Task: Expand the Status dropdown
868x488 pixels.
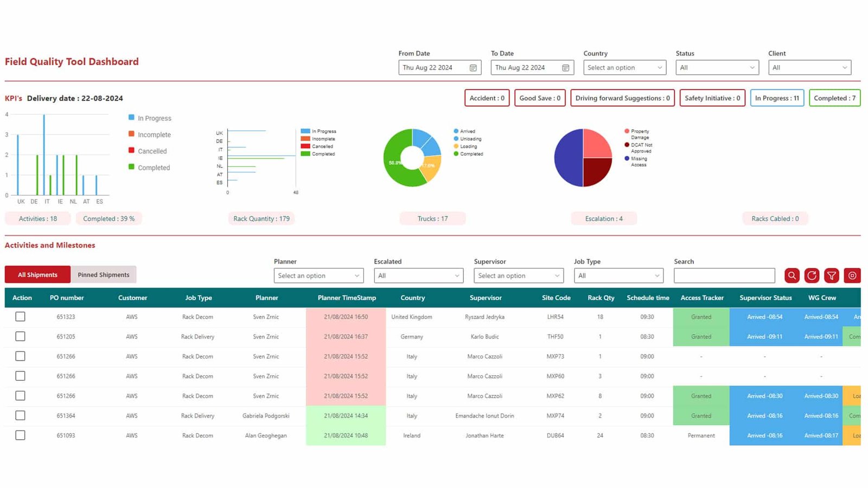Action: pos(717,68)
